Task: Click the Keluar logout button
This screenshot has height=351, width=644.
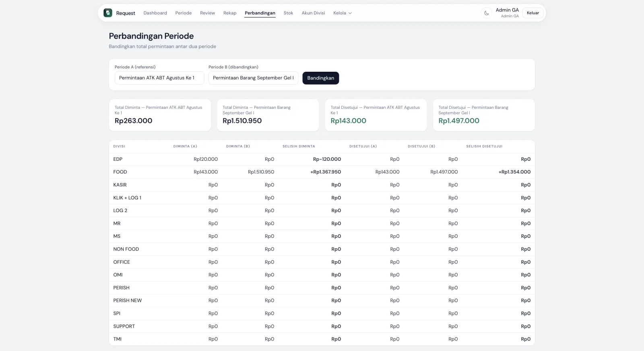Action: [x=533, y=13]
